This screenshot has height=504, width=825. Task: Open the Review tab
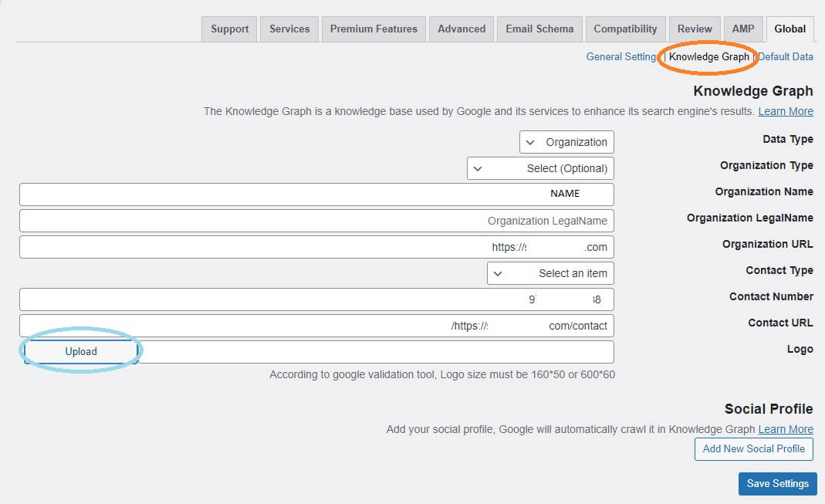click(695, 29)
